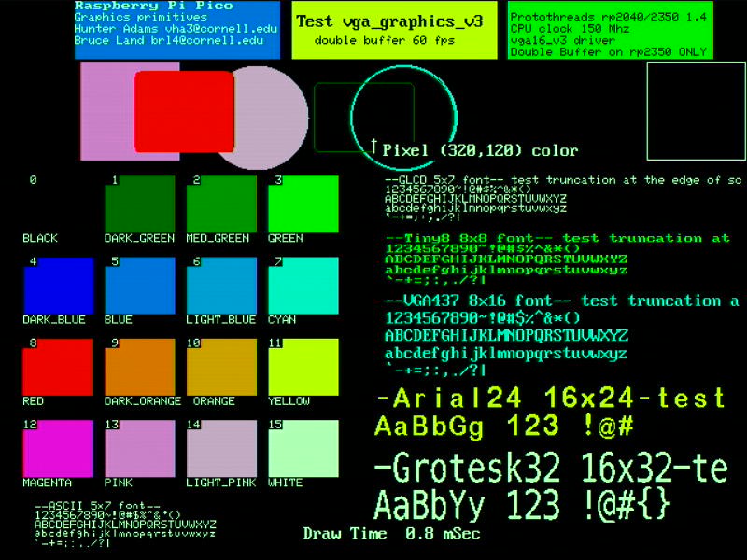Click the LIGHT_BLUE swatch numbered 6
Viewport: 747px width, 560px height.
(221, 286)
